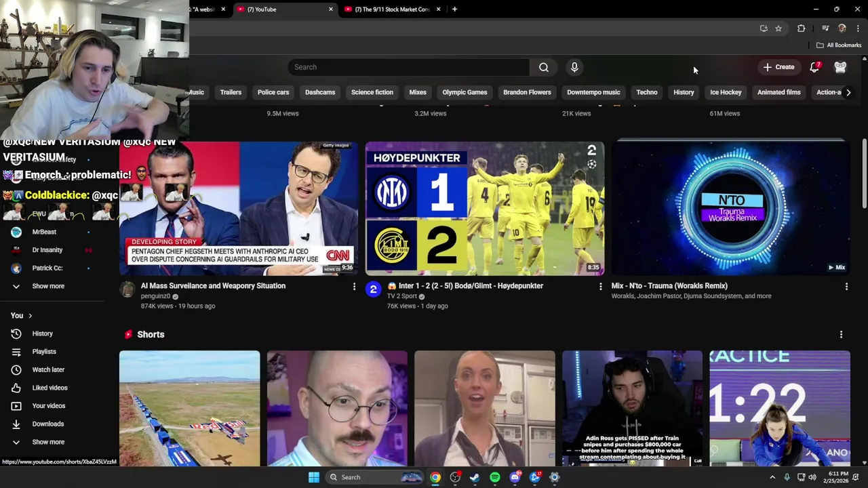Open the AI Mass Surveillance video thumbnail

[x=239, y=208]
